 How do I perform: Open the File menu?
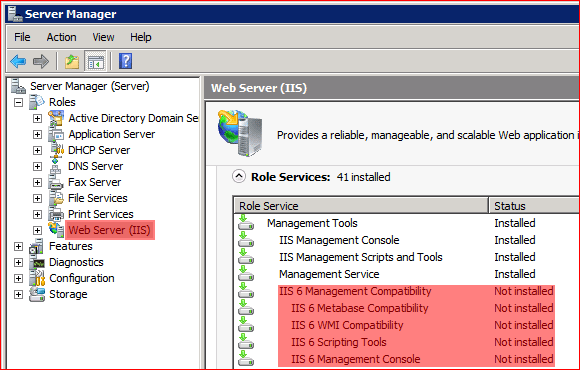point(22,37)
